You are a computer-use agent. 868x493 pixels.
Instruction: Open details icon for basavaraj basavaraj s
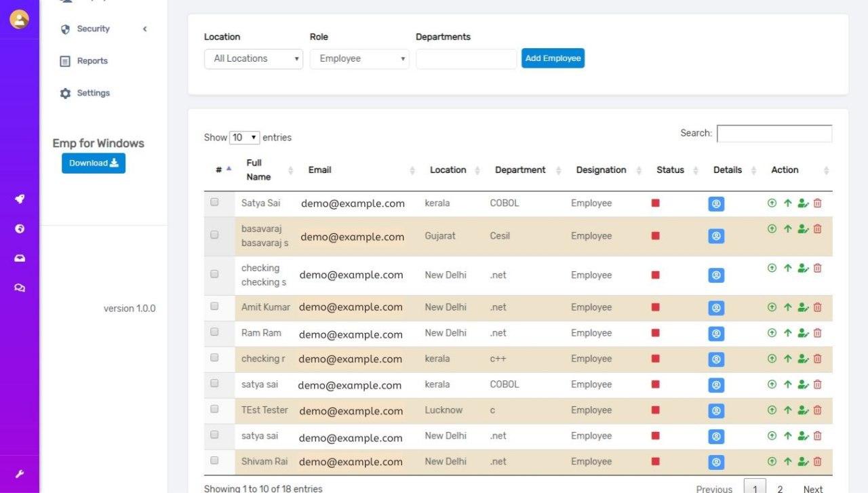coord(716,236)
